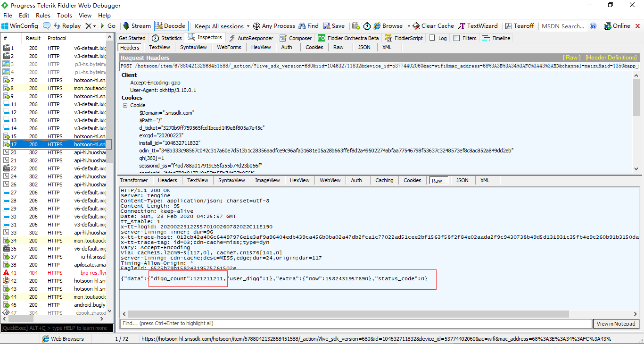Viewport: 644px width, 344px height.
Task: Open the Rules menu
Action: pyautogui.click(x=43, y=16)
